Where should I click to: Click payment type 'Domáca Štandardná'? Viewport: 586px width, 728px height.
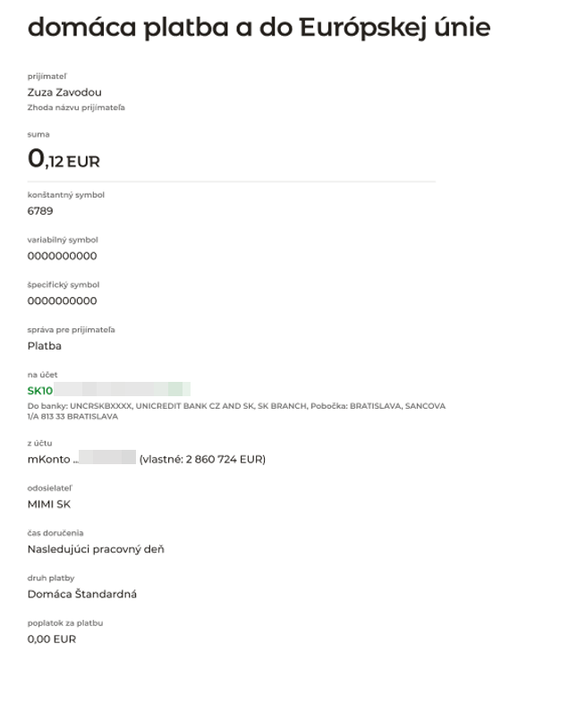pyautogui.click(x=82, y=594)
